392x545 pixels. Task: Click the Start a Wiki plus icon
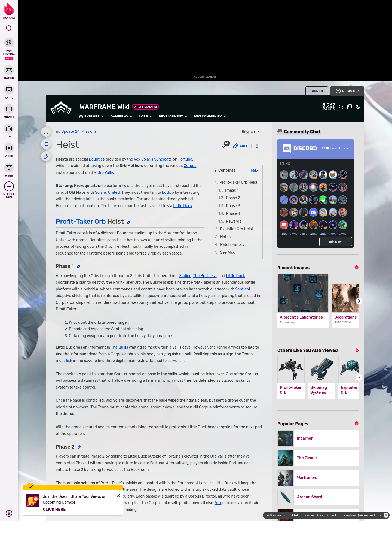click(9, 186)
